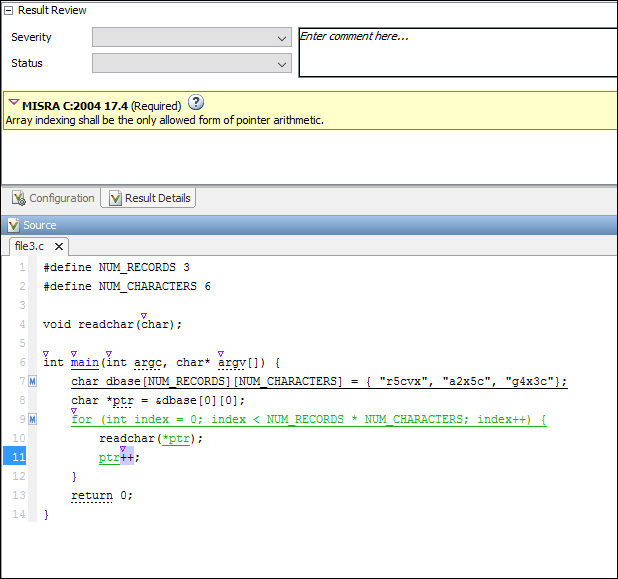This screenshot has height=579, width=618.
Task: Click the violation triangle above argv
Action: pyautogui.click(x=221, y=354)
